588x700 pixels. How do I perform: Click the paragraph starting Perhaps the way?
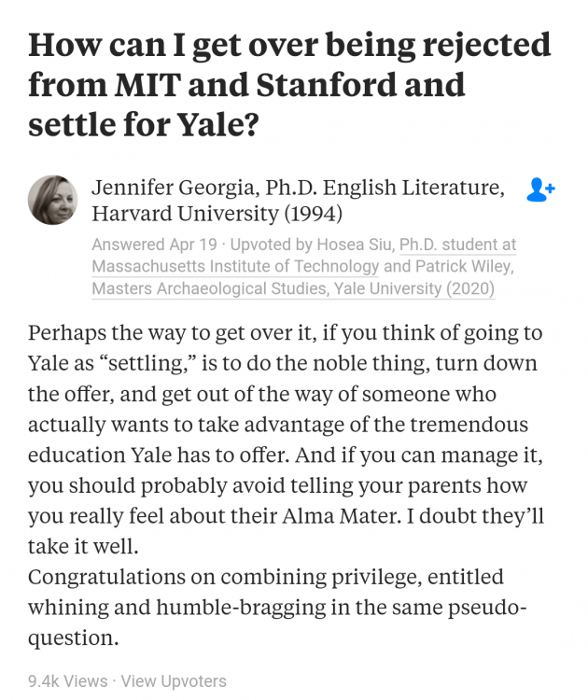click(x=286, y=440)
